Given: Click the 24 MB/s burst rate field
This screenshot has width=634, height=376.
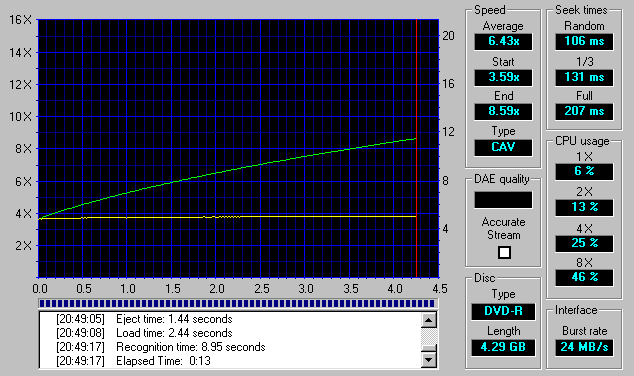Looking at the screenshot, I should click(584, 347).
